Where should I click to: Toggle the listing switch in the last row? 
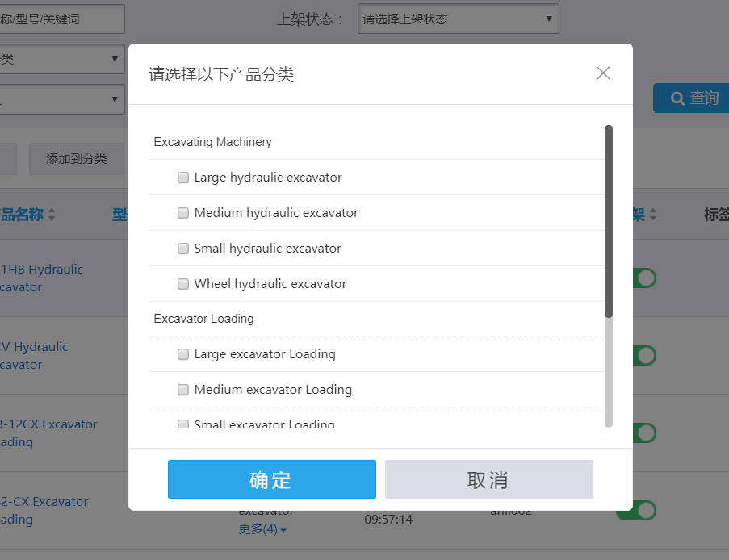point(643,511)
